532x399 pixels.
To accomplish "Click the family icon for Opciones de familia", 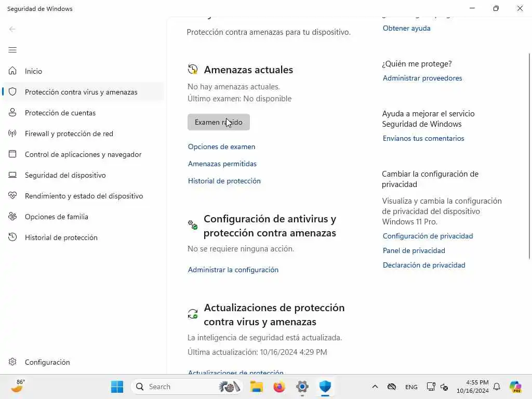I will pos(12,217).
